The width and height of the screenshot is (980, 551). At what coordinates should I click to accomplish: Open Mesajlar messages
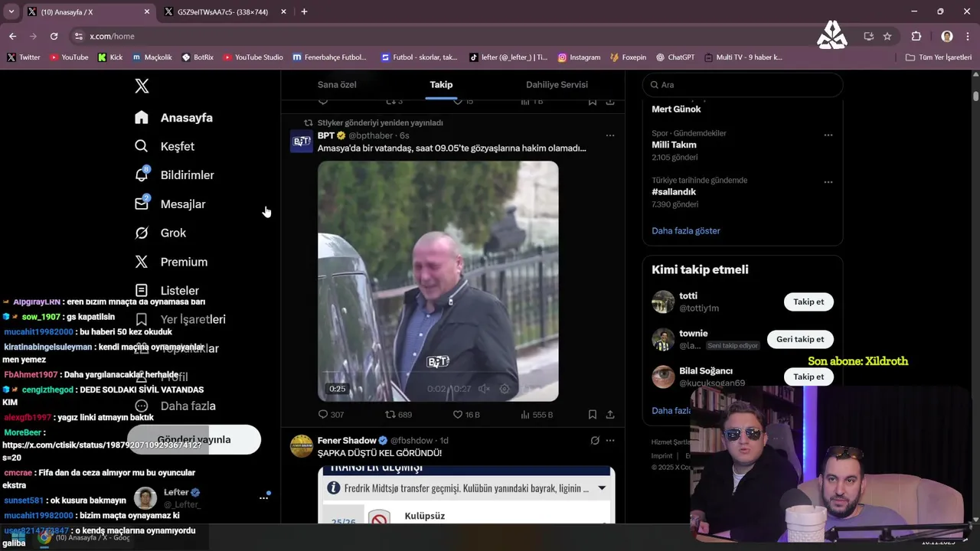tap(170, 204)
